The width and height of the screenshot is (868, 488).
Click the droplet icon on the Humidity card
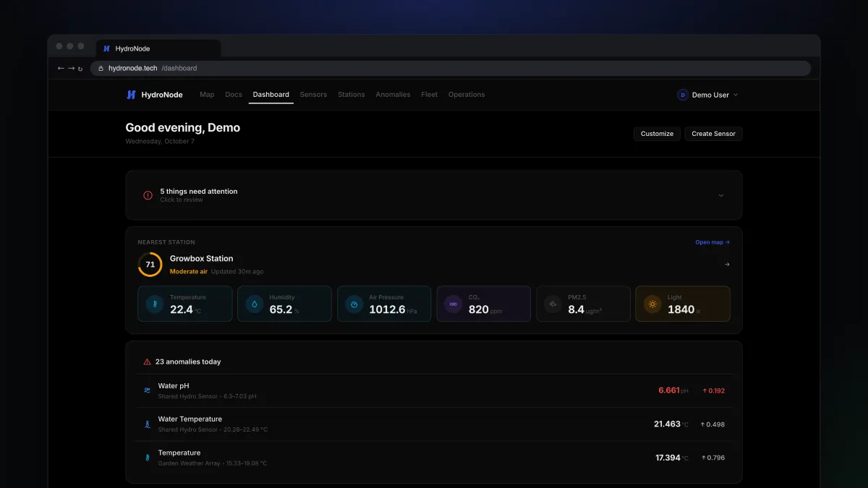click(255, 304)
